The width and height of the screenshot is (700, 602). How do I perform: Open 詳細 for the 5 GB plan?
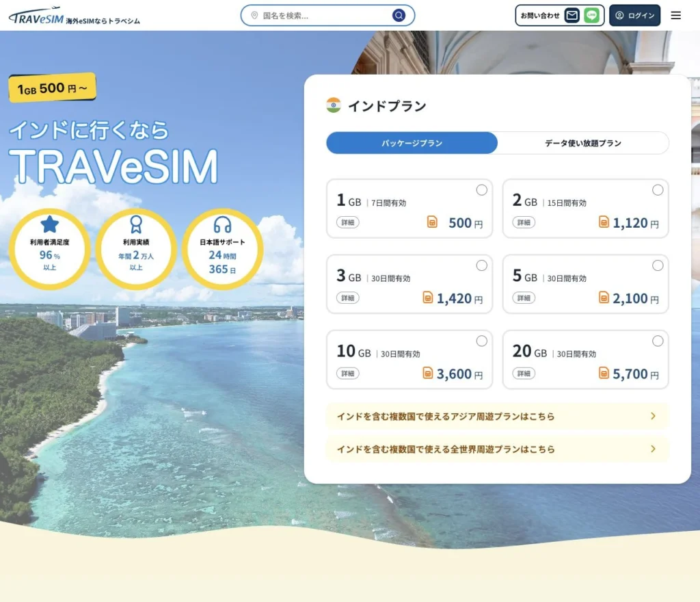pyautogui.click(x=524, y=298)
